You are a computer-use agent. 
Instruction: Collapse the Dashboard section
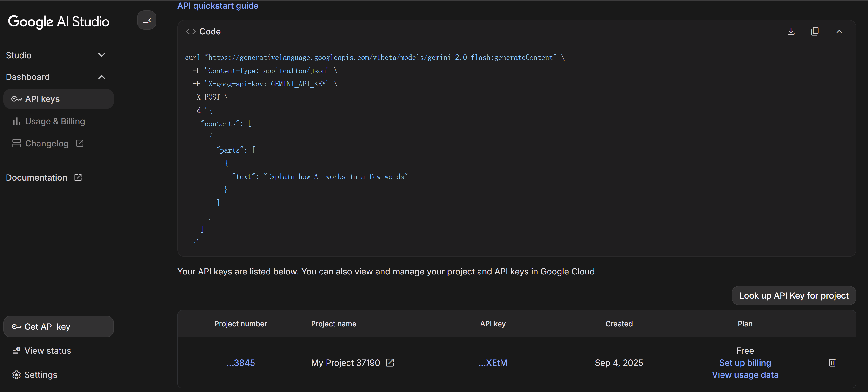coord(56,77)
